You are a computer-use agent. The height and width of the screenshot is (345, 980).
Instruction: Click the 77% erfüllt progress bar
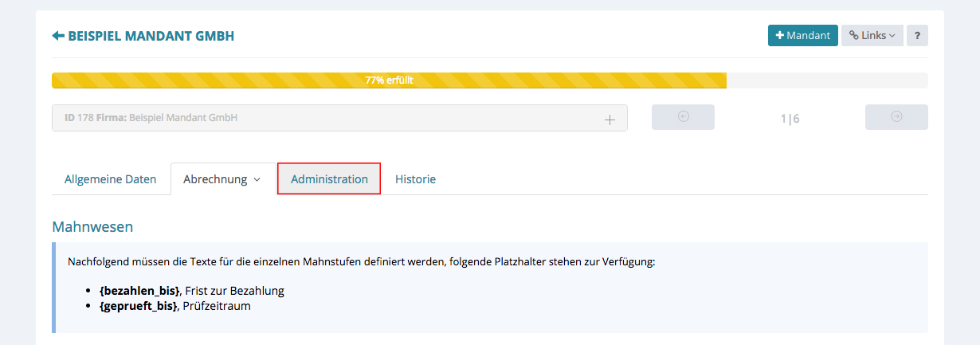tap(389, 80)
